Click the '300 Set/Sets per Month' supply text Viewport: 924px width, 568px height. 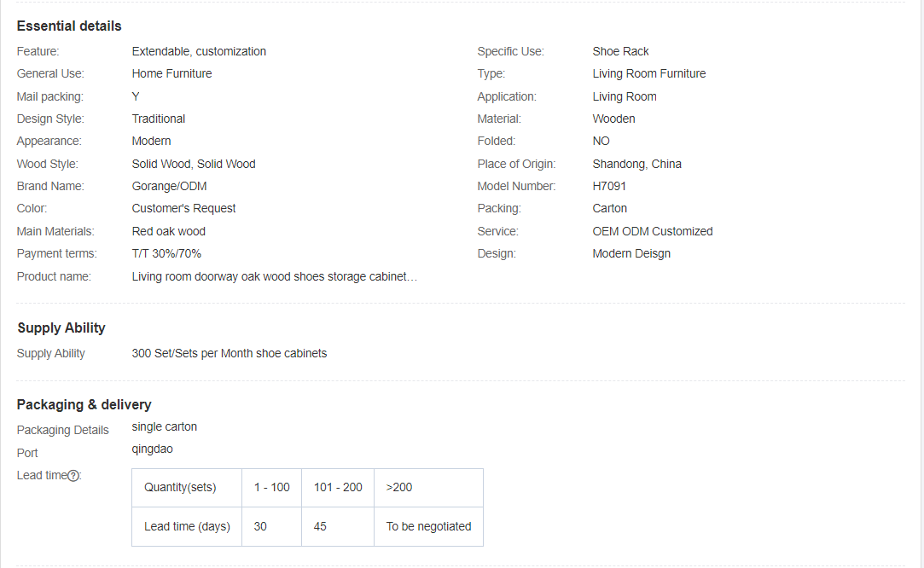229,353
